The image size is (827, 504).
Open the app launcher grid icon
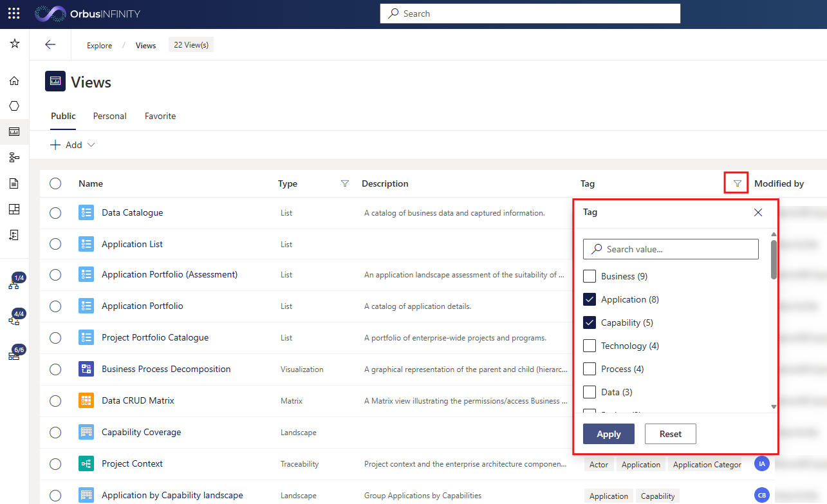click(14, 14)
